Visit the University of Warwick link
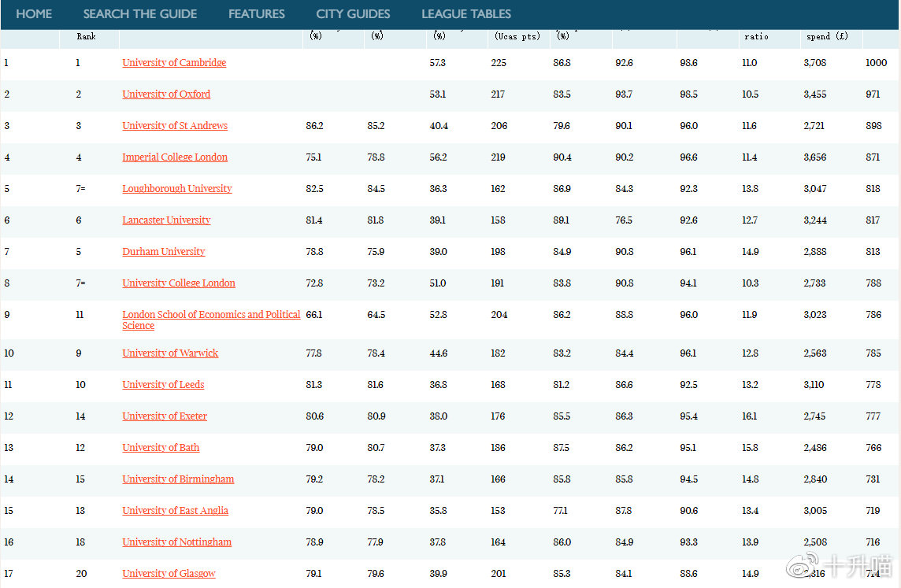 [170, 353]
